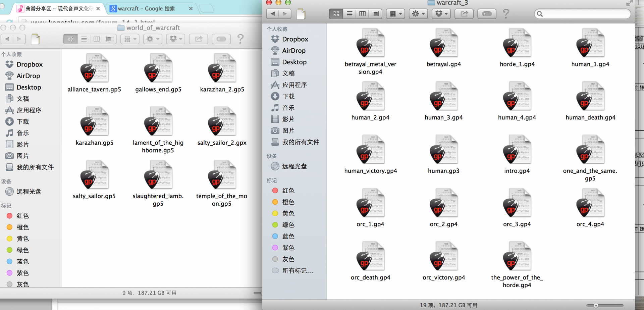Click share button in warcraft_3 toolbar
The image size is (644, 310).
pos(464,14)
